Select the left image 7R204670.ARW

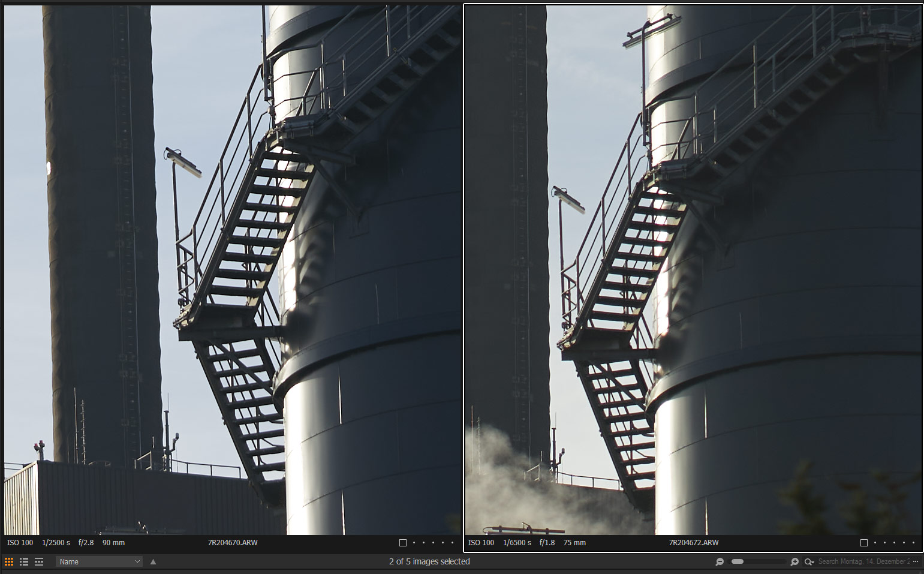coord(233,270)
